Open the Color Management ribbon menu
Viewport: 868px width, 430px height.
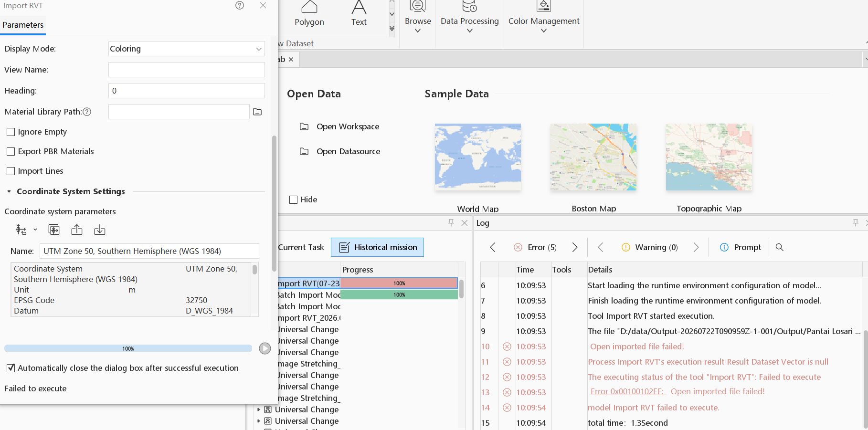coord(544,18)
